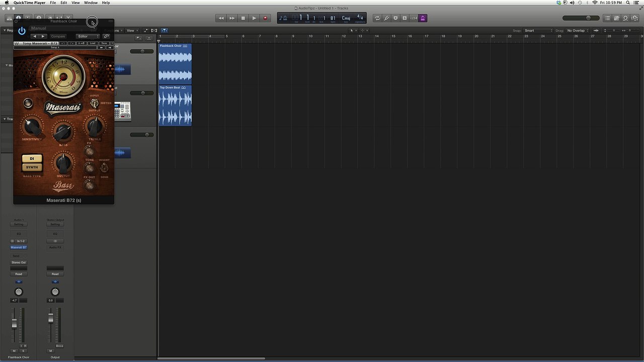Image resolution: width=644 pixels, height=362 pixels.
Task: Open the list editors icon
Action: pos(607,18)
